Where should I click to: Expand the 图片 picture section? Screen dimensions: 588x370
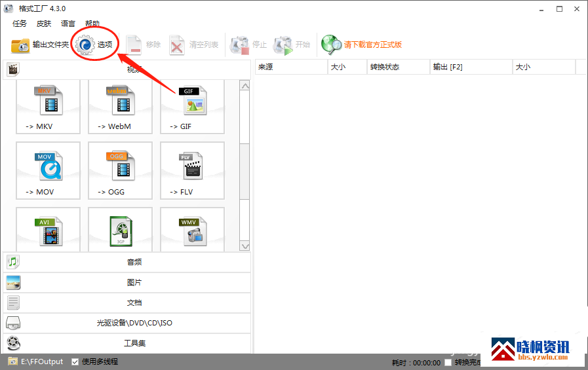[x=127, y=282]
